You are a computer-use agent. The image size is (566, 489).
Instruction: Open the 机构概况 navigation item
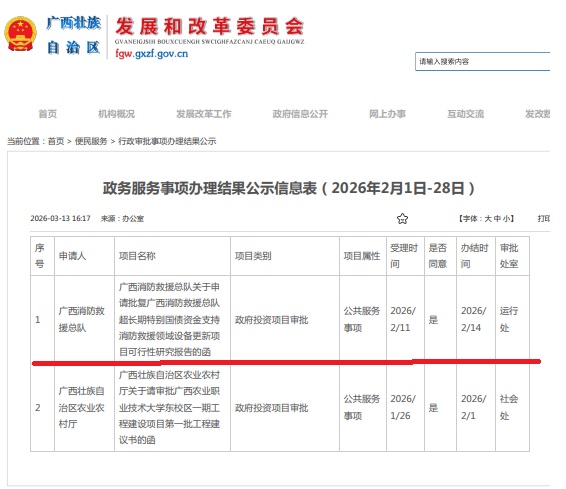[x=116, y=114]
